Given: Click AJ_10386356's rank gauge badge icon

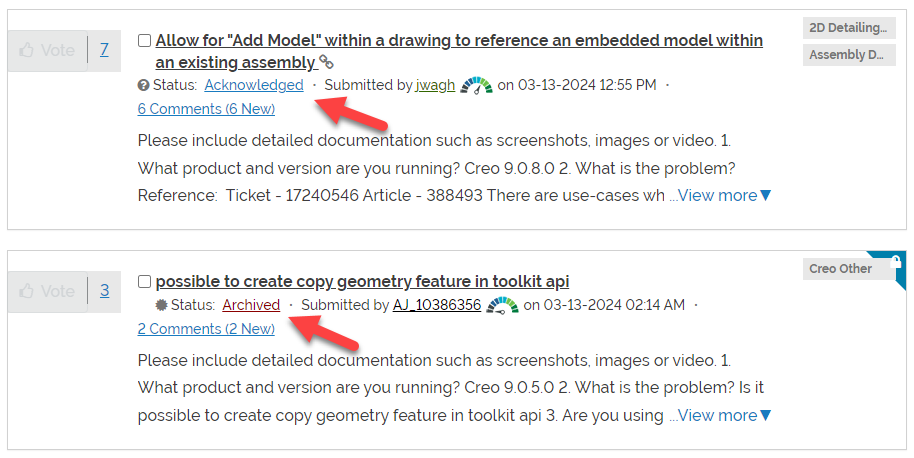Looking at the screenshot, I should (502, 305).
